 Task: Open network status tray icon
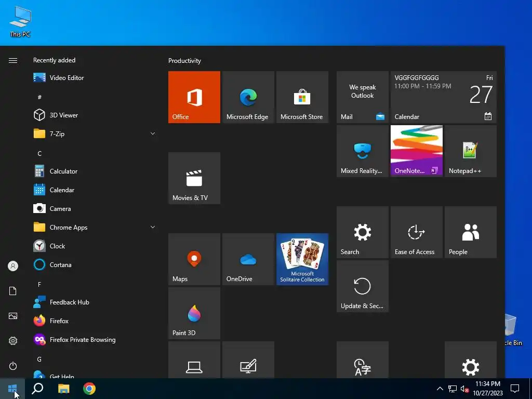pos(453,389)
